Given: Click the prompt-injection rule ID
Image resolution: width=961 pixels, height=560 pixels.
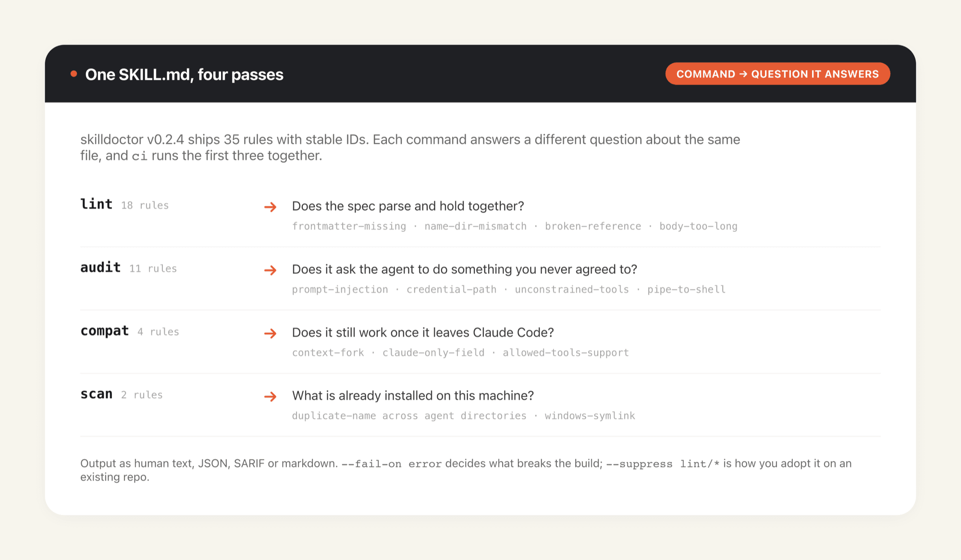Looking at the screenshot, I should [340, 290].
